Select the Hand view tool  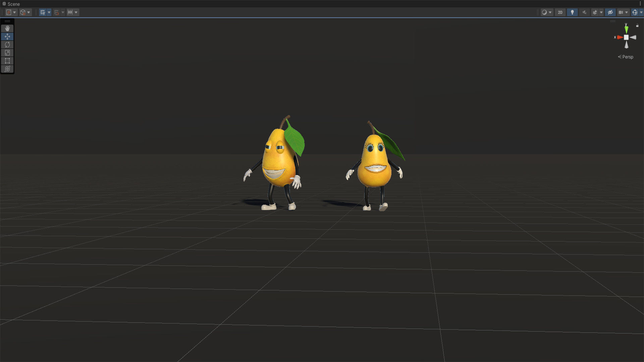click(x=7, y=28)
